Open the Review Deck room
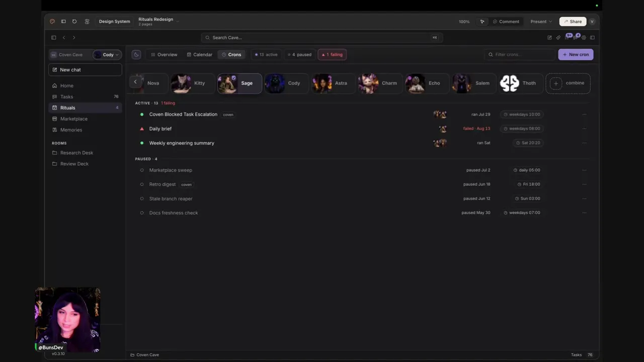The image size is (644, 362). click(x=85, y=164)
